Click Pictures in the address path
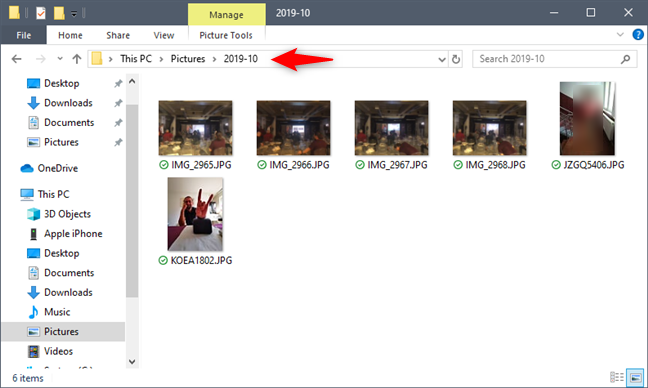The width and height of the screenshot is (648, 388). [188, 59]
